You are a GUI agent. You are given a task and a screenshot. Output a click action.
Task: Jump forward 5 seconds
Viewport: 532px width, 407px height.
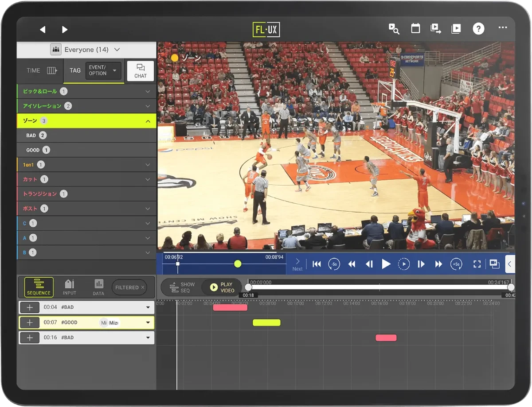(x=456, y=264)
